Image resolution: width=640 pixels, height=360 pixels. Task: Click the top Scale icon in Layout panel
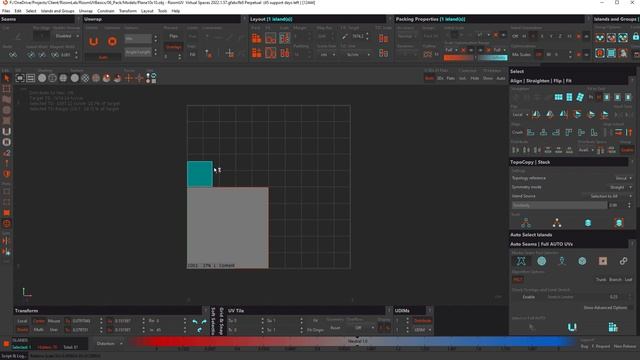pyautogui.click(x=284, y=39)
